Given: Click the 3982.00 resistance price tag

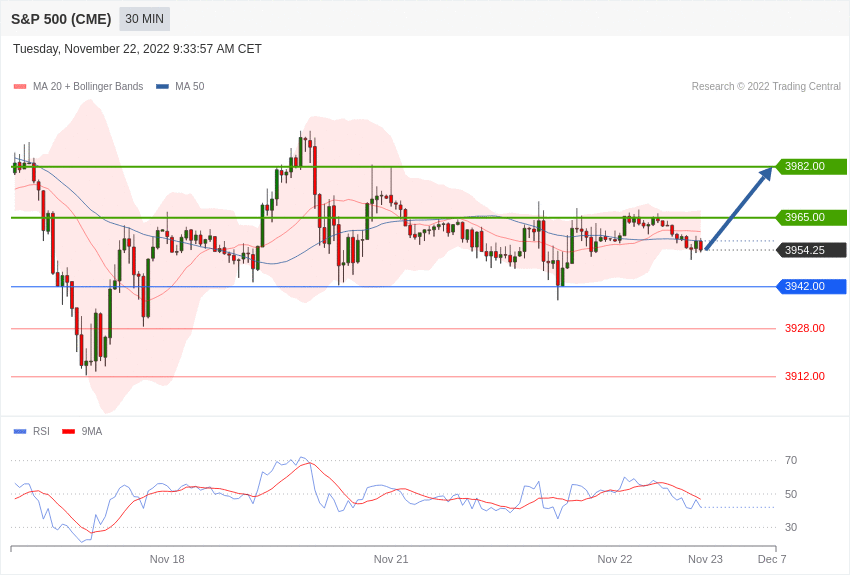Looking at the screenshot, I should (x=811, y=166).
